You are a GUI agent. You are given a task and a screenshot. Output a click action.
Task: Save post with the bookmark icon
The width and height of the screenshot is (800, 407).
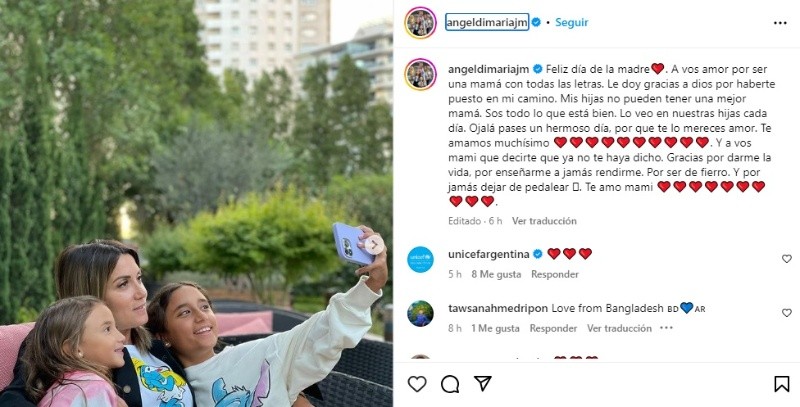(781, 384)
